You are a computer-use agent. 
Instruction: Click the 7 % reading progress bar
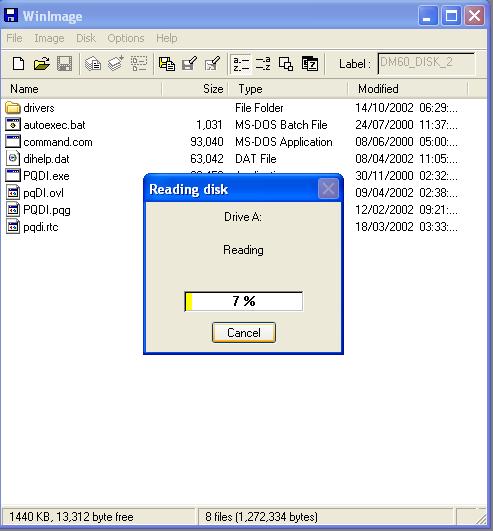tap(243, 301)
